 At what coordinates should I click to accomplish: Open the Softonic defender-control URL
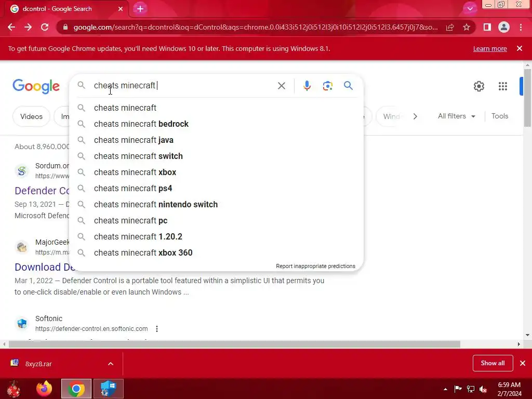[91, 329]
